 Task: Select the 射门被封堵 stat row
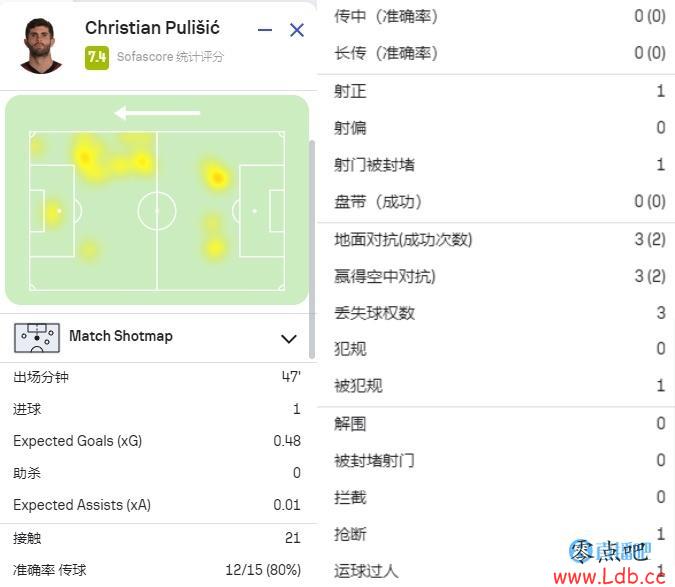[498, 165]
